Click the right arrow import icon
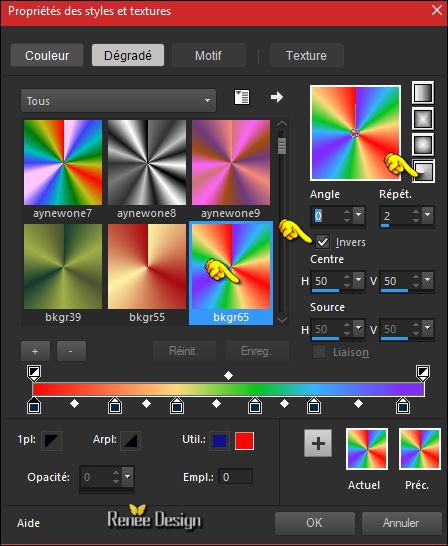 coord(277,97)
